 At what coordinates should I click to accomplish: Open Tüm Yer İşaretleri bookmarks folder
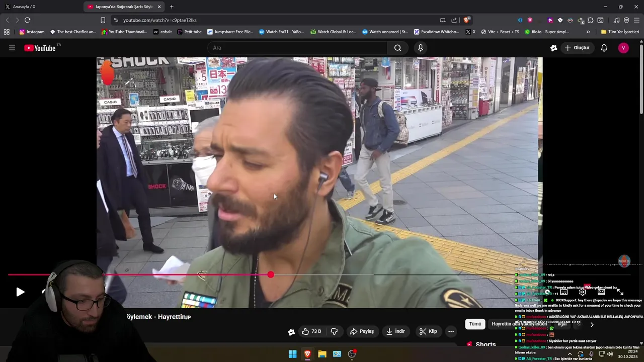(x=620, y=32)
